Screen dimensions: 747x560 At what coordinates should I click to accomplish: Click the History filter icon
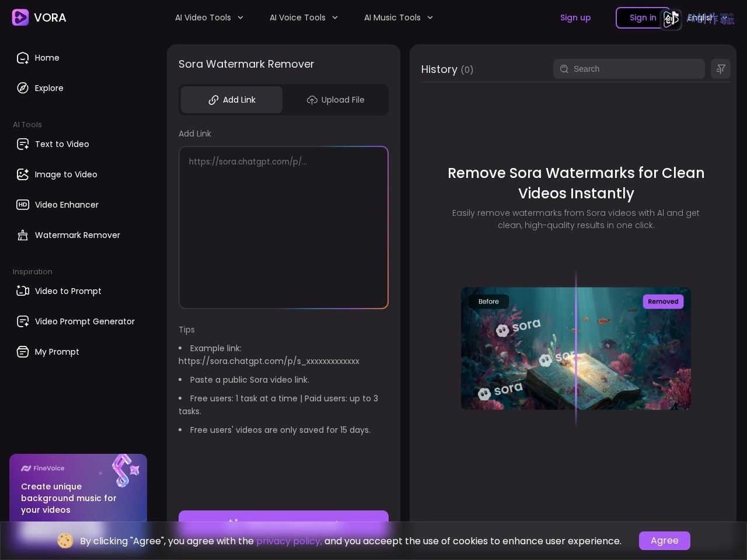pyautogui.click(x=721, y=69)
